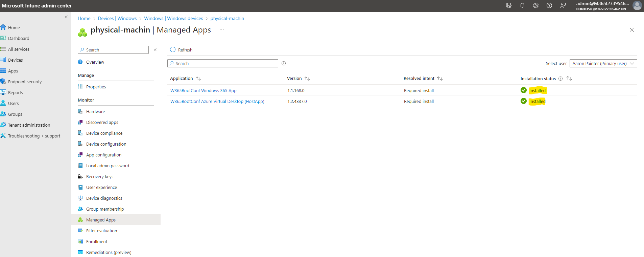Viewport: 644px width, 257px height.
Task: Open Groups in left navigation
Action: (x=15, y=114)
